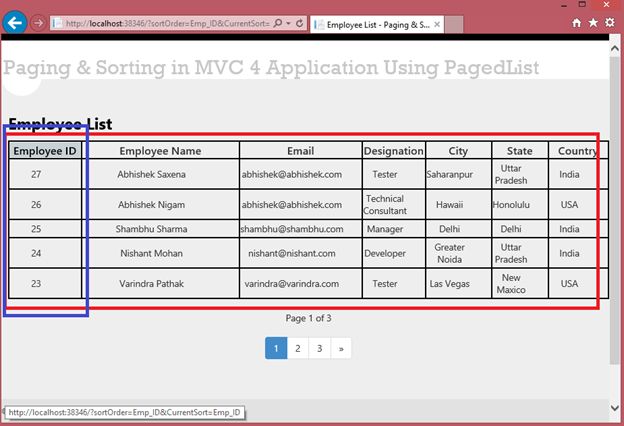The image size is (624, 426).
Task: Go to page 3 in pager
Action: pos(319,348)
